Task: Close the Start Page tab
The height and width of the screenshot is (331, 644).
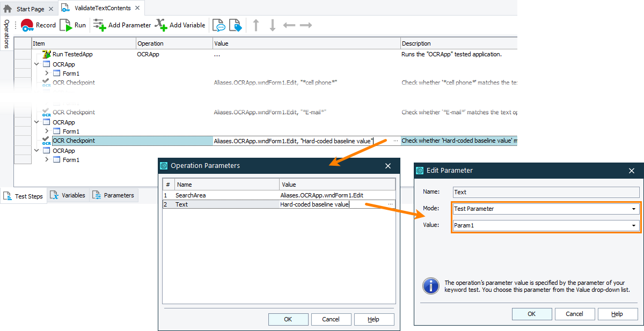Action: point(51,9)
